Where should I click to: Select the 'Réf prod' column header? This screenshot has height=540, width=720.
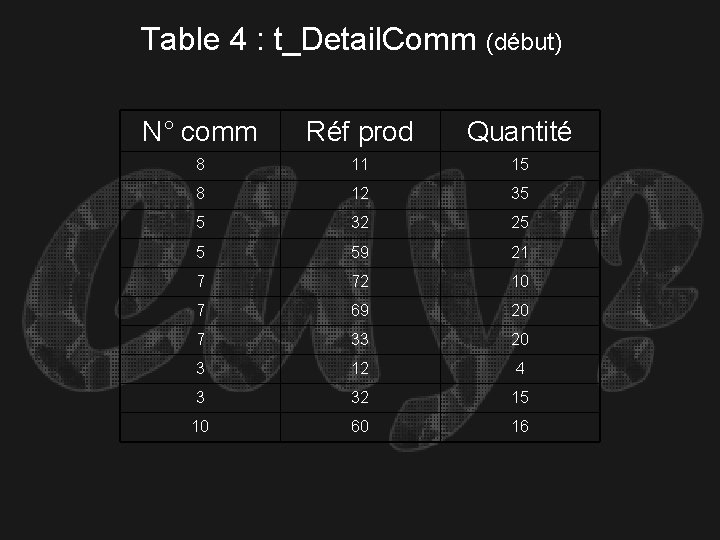[x=360, y=131]
